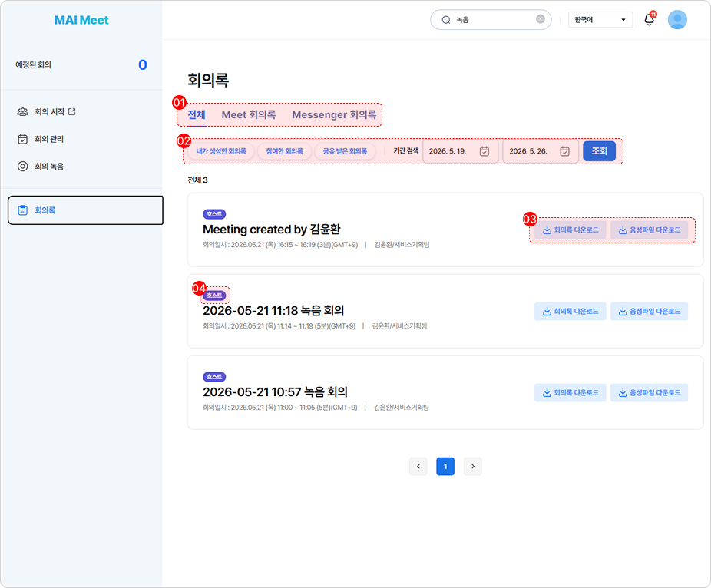The height and width of the screenshot is (588, 711).
Task: Download 음성파일 for 10:57 녹음 회의
Action: tap(649, 392)
